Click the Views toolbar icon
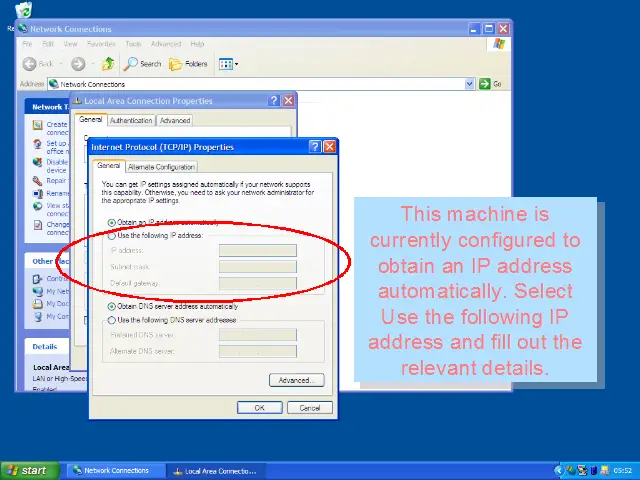Viewport: 640px width, 480px height. [x=225, y=64]
